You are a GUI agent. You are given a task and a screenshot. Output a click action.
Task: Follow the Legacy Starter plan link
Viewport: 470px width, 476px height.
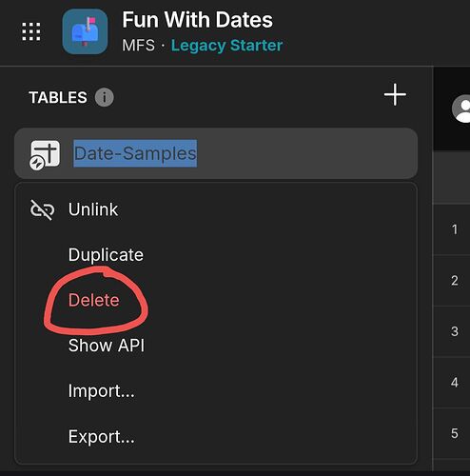[x=226, y=46]
